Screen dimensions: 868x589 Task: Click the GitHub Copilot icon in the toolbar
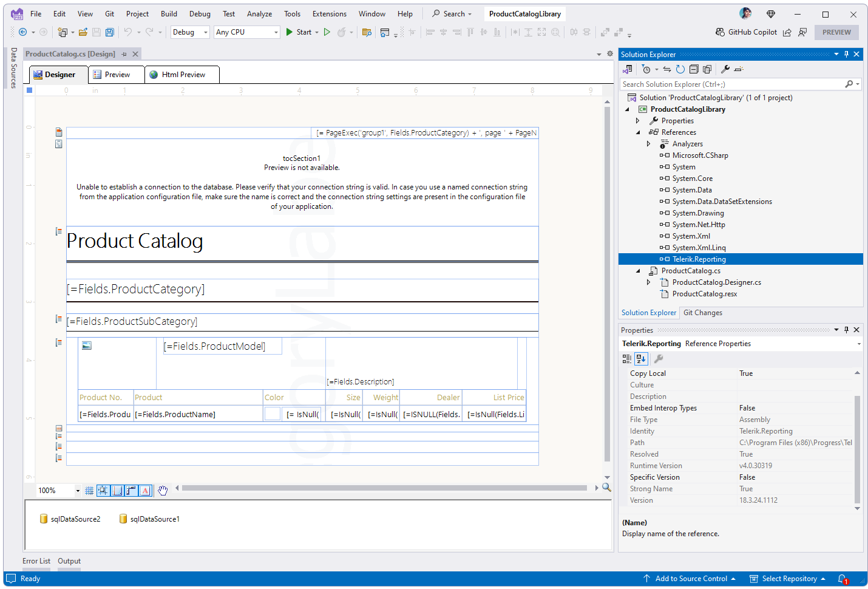pyautogui.click(x=720, y=32)
